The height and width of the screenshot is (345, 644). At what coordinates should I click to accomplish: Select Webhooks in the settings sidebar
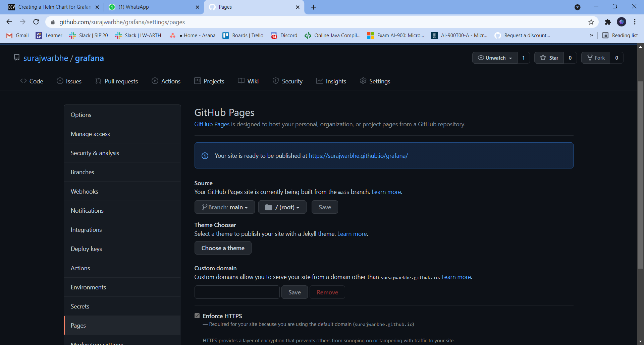click(84, 191)
